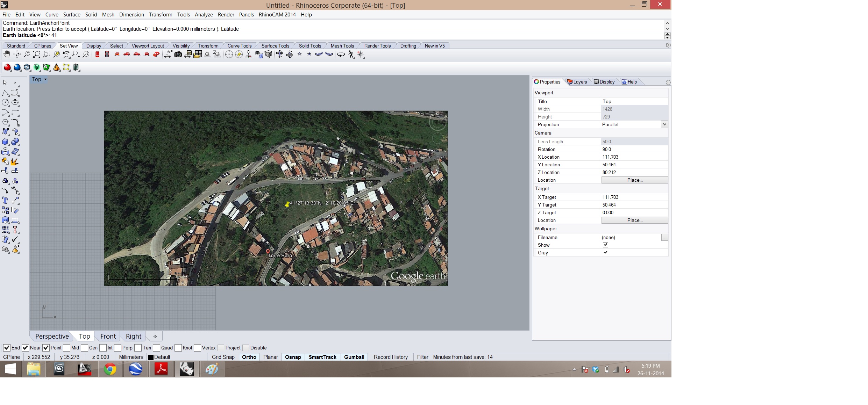Image resolution: width=868 pixels, height=405 pixels.
Task: Switch to the Layers panel tab
Action: tap(577, 82)
